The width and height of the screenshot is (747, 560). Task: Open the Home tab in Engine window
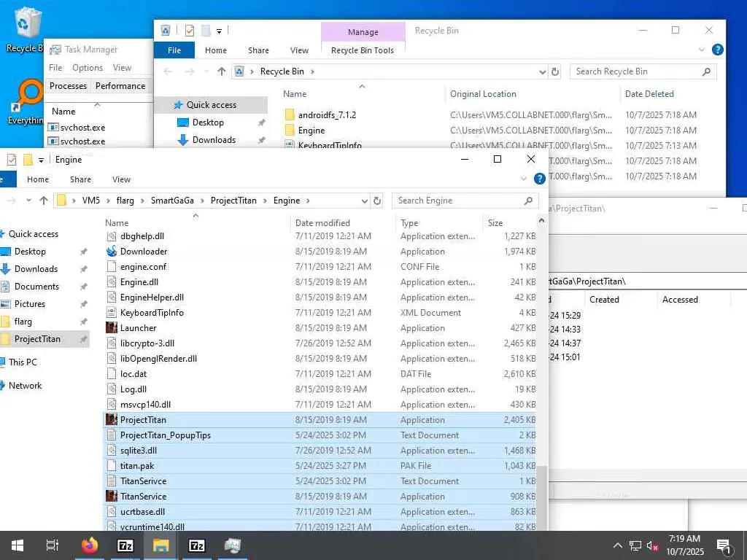pyautogui.click(x=38, y=179)
